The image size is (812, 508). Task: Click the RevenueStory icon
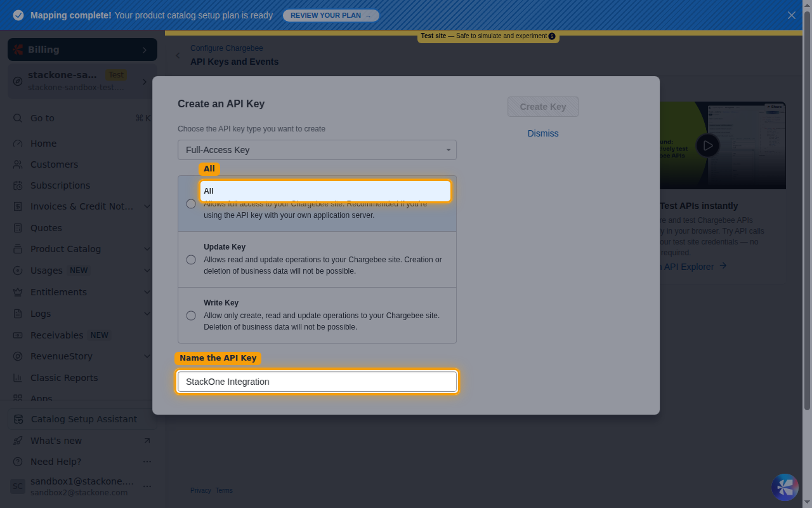(18, 356)
